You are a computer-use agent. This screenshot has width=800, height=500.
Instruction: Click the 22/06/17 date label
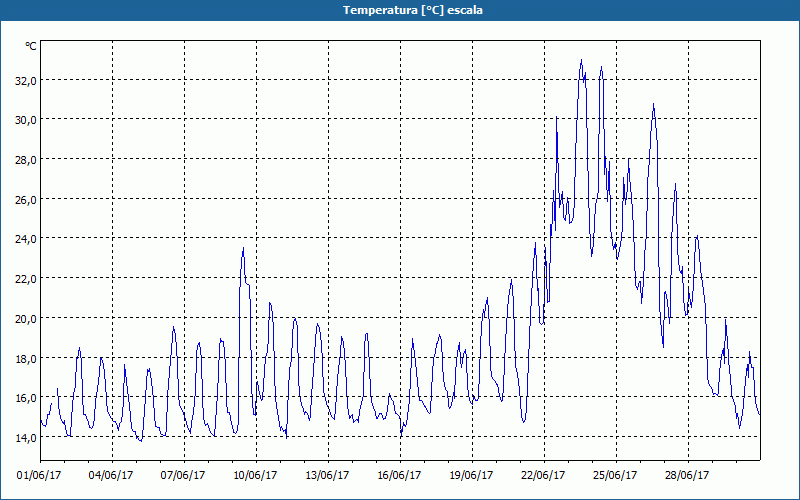543,475
